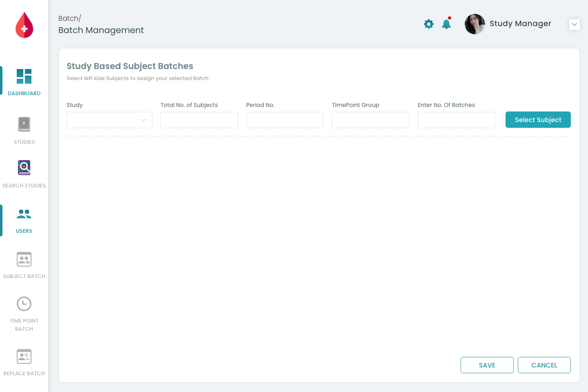
Task: Click the 'Period No.' field label
Action: tap(261, 105)
